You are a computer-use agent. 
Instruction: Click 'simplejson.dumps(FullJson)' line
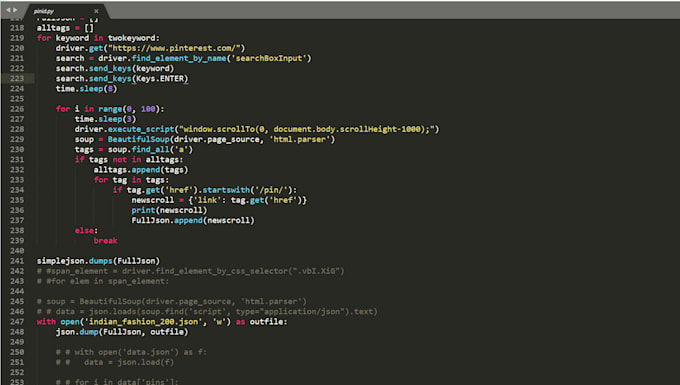pyautogui.click(x=98, y=261)
